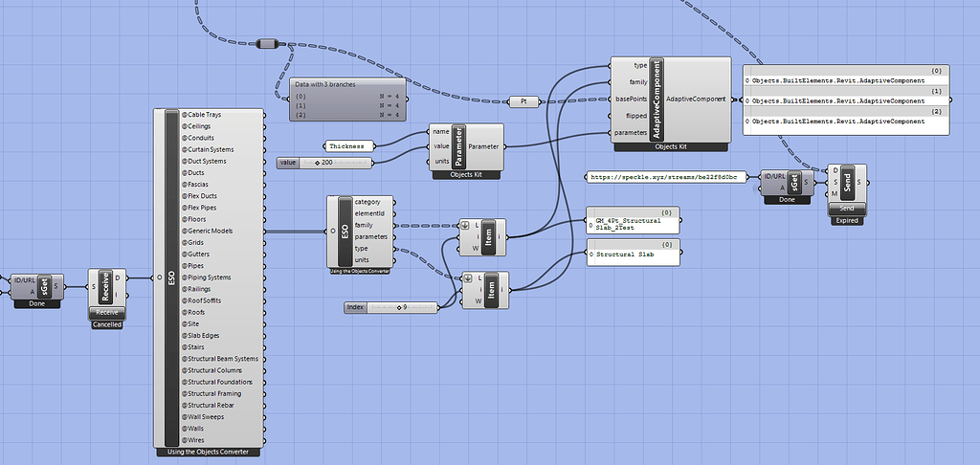Click the @Duct Systems output

[x=204, y=162]
